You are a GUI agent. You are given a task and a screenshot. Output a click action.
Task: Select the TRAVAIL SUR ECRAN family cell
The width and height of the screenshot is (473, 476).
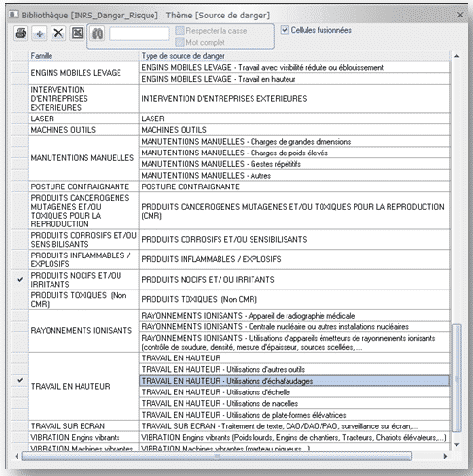pos(84,426)
